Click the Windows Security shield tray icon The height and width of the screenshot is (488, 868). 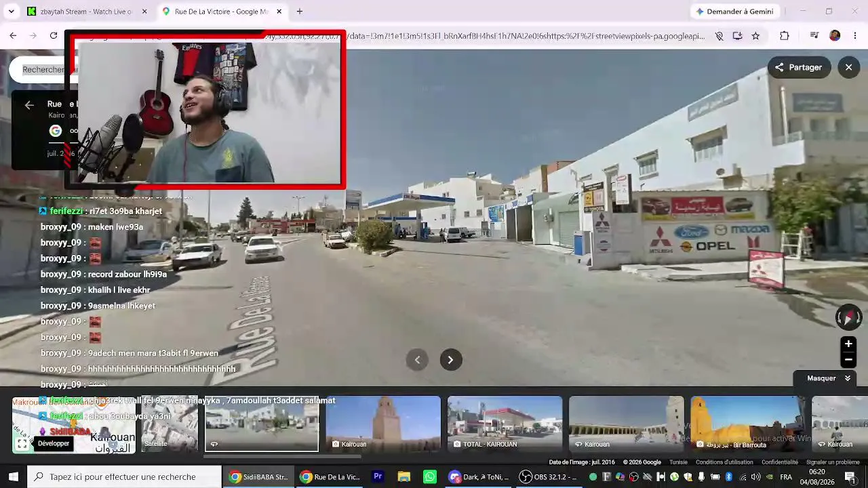tap(688, 477)
